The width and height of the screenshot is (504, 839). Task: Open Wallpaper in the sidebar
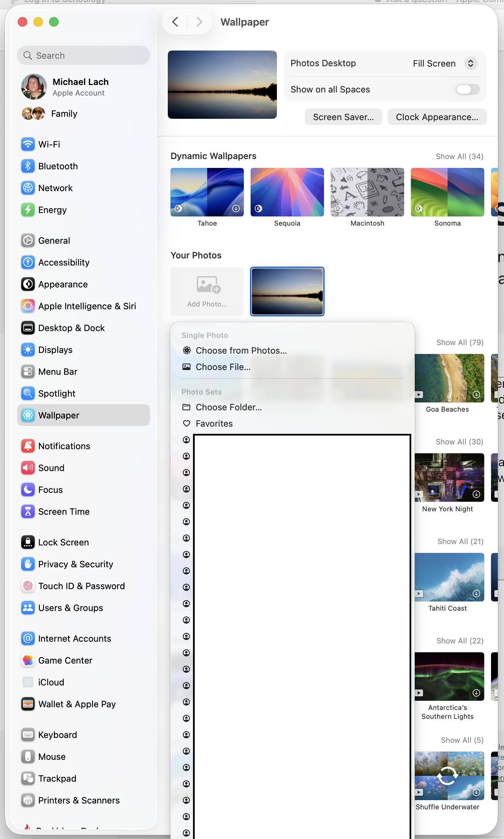coord(84,415)
